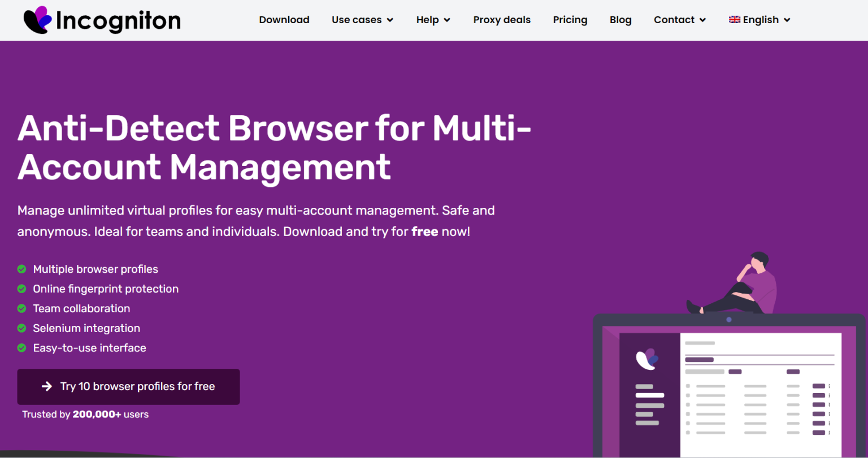Click the checkmark beside Team collaboration
The height and width of the screenshot is (458, 868).
coord(21,309)
